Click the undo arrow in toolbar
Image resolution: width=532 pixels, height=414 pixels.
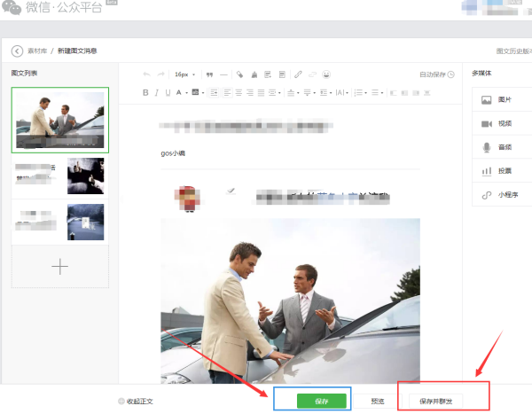click(x=147, y=74)
